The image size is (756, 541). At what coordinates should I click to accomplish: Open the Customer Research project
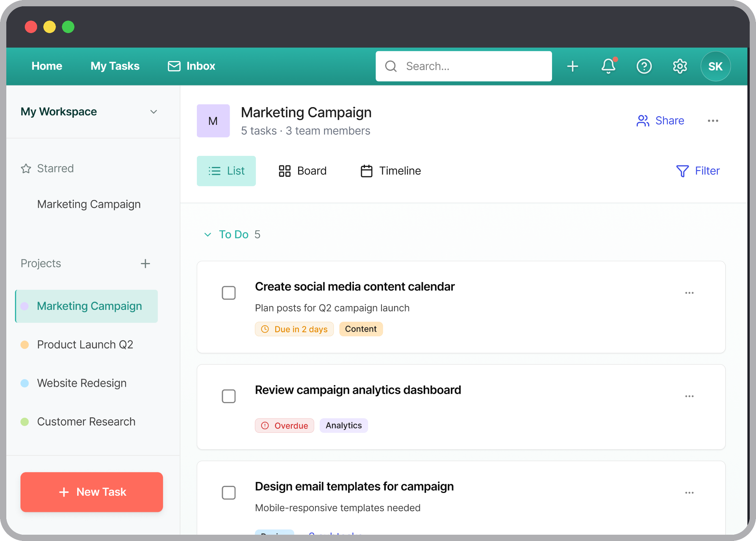[x=86, y=422]
